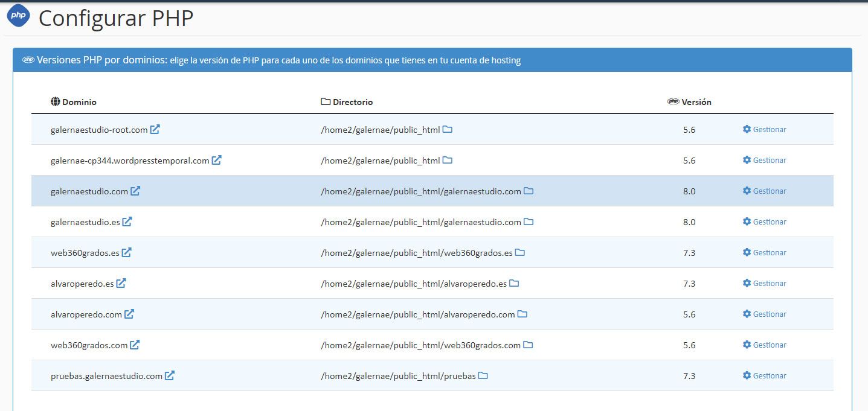Screen dimensions: 868x411
Task: Click the Configurar PHP page title
Action: (x=116, y=18)
